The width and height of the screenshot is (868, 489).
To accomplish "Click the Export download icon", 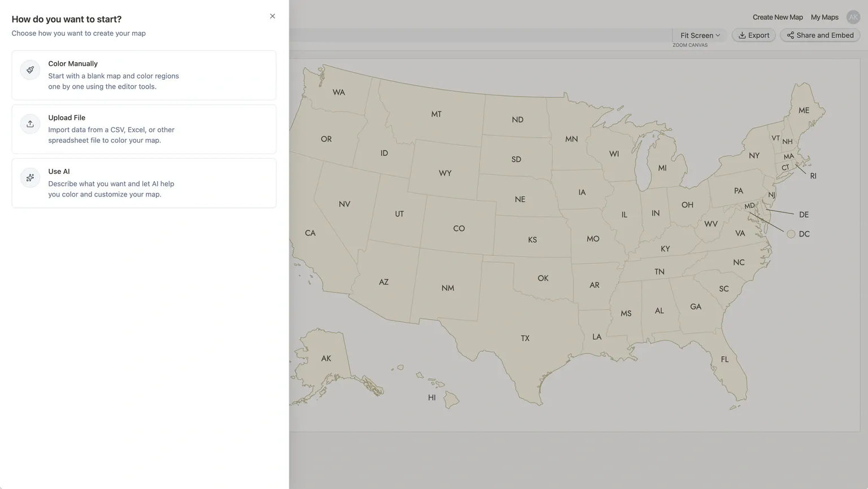I will click(742, 35).
